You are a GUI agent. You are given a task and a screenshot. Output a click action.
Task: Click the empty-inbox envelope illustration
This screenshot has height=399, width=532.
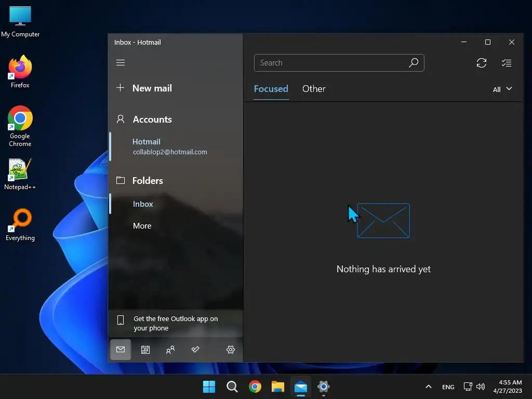pyautogui.click(x=383, y=220)
